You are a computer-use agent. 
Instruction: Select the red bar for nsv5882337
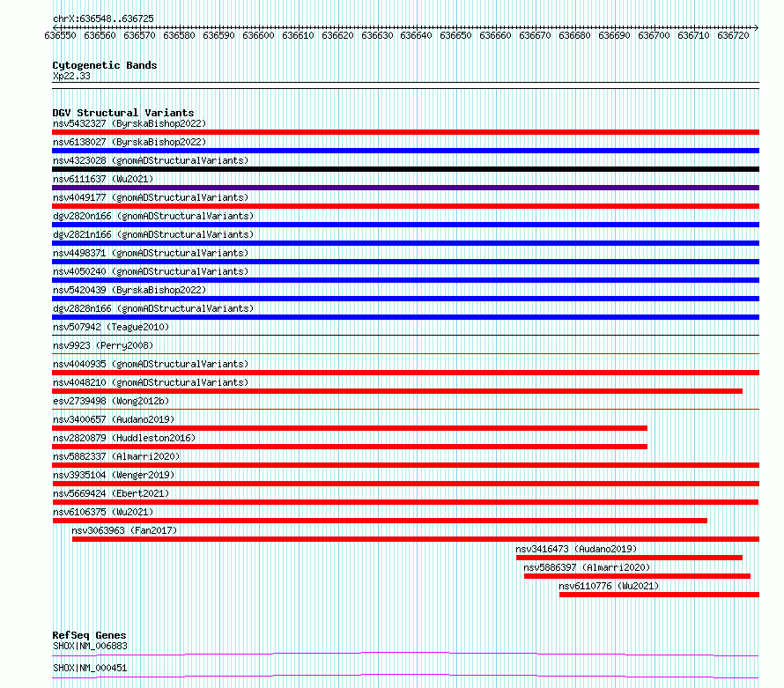click(x=405, y=465)
